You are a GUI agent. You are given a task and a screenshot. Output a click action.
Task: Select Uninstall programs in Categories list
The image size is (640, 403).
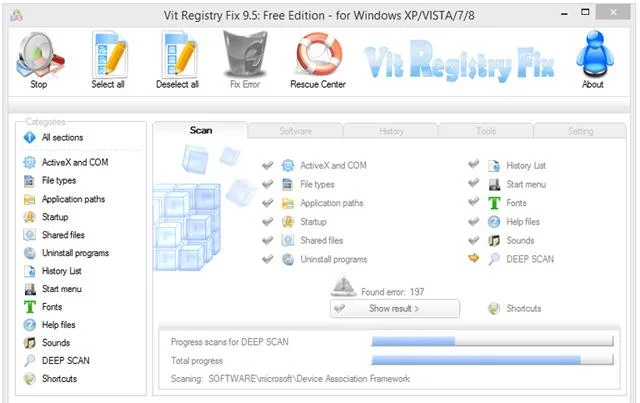(66, 253)
